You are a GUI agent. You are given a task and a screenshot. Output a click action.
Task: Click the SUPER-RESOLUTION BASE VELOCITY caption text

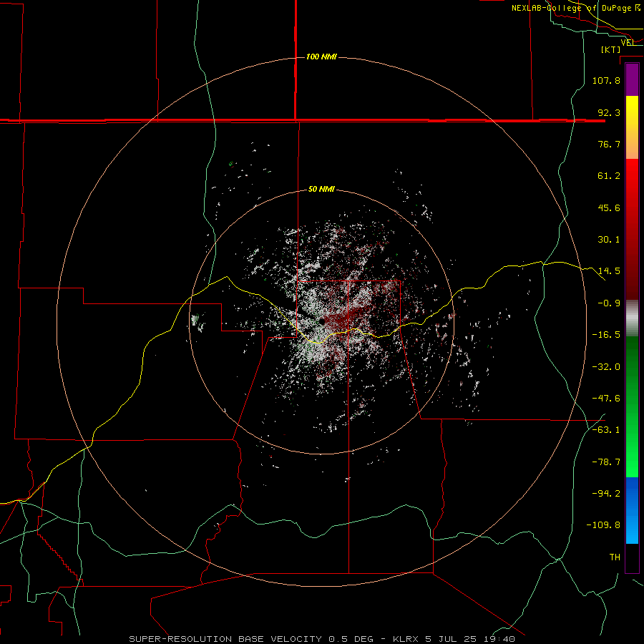coord(227,639)
